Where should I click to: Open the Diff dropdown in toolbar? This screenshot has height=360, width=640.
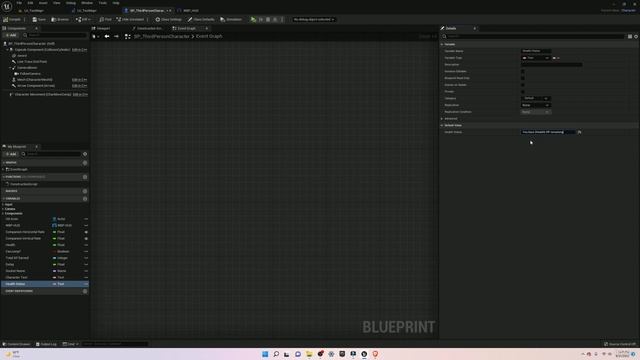coord(83,19)
